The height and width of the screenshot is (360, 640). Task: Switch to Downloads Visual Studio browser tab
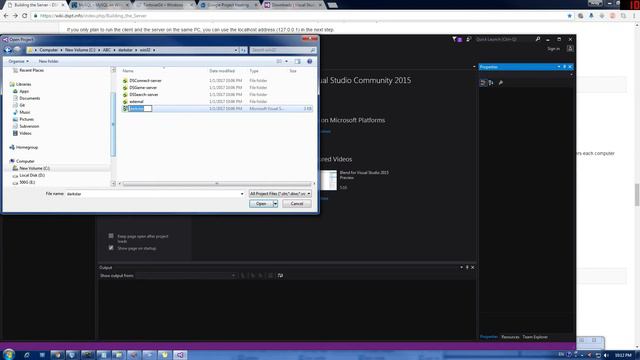293,5
